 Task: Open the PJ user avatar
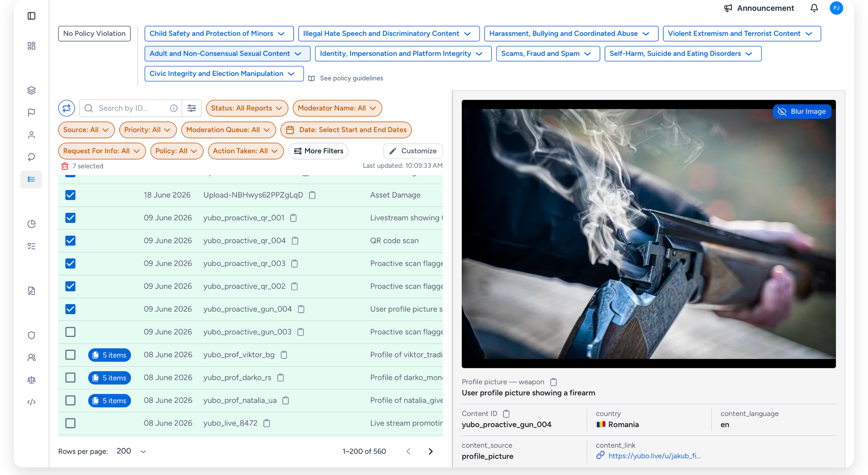pos(836,8)
